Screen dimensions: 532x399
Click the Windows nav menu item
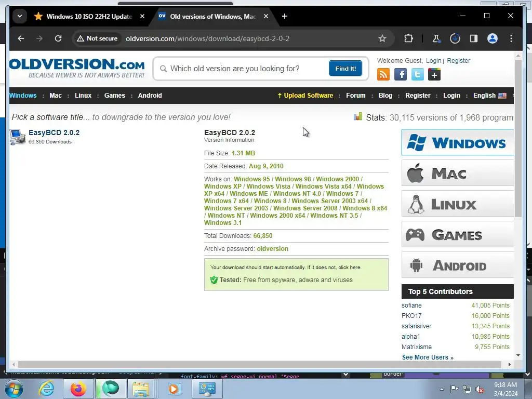click(23, 96)
